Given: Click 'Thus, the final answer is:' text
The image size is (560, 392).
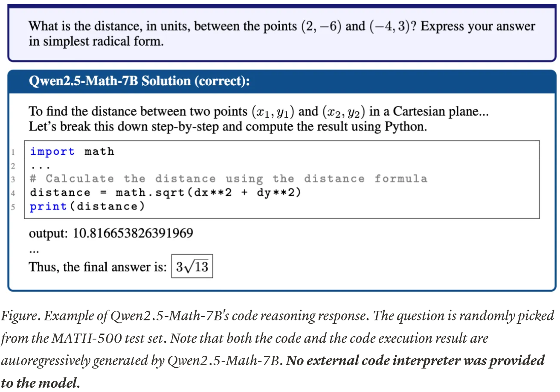Looking at the screenshot, I should tap(98, 267).
